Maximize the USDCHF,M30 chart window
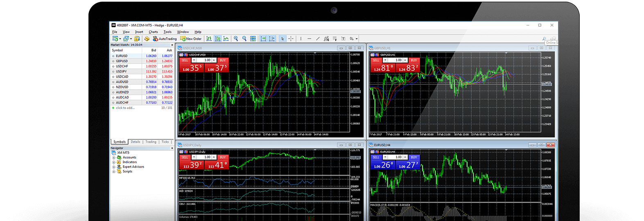 [x=350, y=48]
